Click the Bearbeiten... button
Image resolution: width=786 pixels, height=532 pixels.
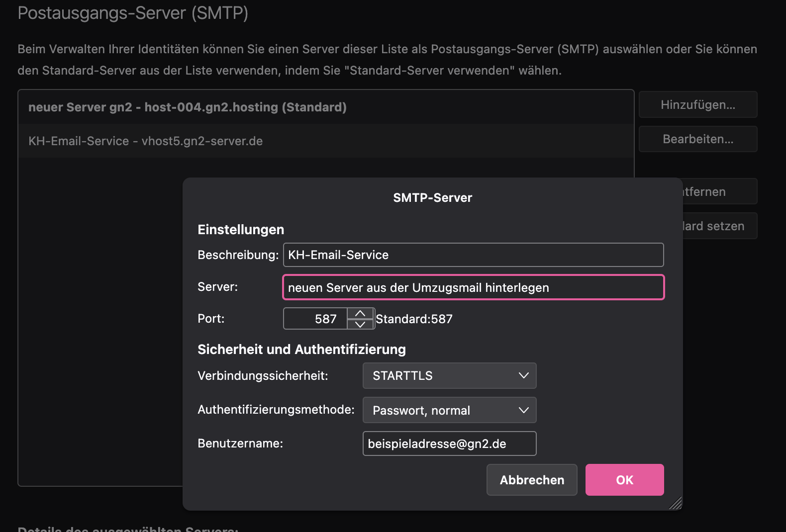pos(698,139)
